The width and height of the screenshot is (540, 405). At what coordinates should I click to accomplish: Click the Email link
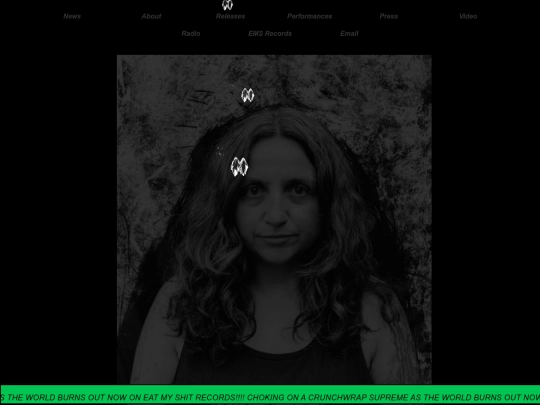point(349,33)
